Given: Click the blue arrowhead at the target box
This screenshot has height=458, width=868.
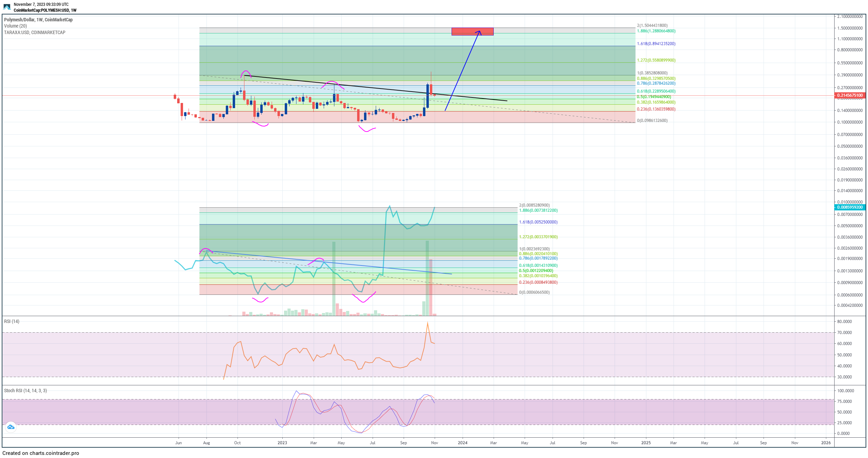Looking at the screenshot, I should (x=479, y=32).
